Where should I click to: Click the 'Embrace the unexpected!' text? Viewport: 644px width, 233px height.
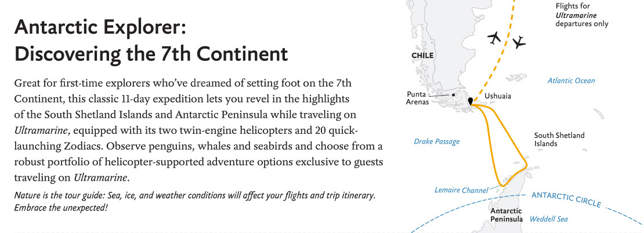61,207
